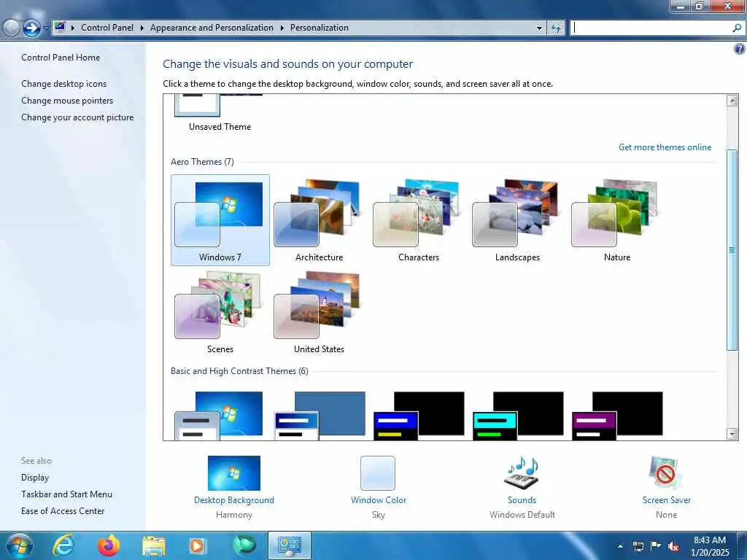Click the Desktop Background link text
The height and width of the screenshot is (560, 747).
[234, 500]
